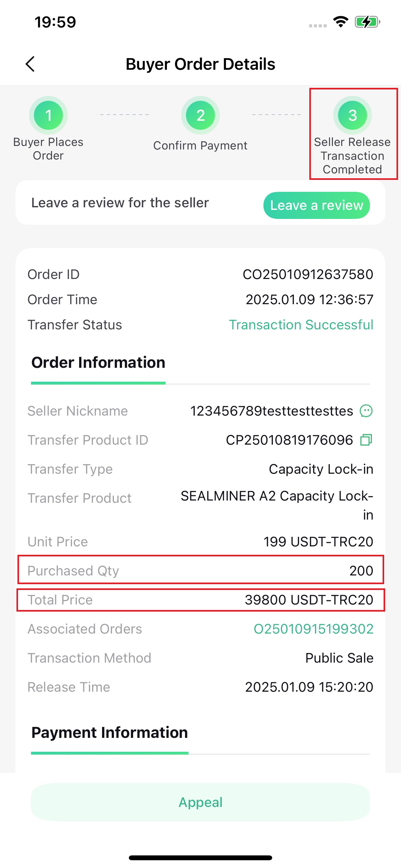
Task: Open chat with seller via message icon
Action: (x=366, y=411)
